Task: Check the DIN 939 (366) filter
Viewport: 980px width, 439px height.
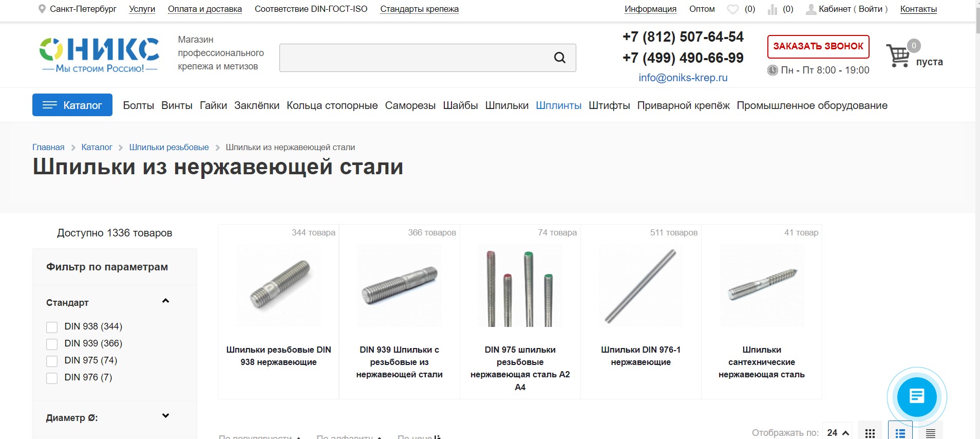Action: [52, 344]
